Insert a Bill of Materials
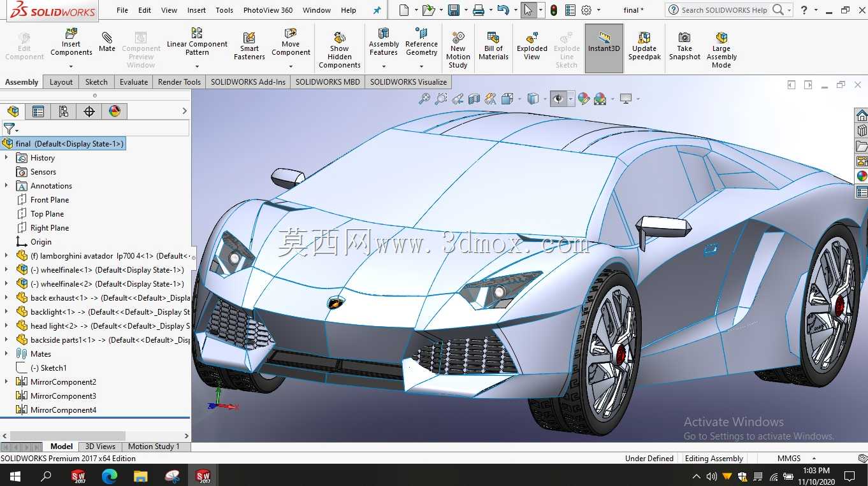Screen dimensions: 868x486 tap(493, 46)
